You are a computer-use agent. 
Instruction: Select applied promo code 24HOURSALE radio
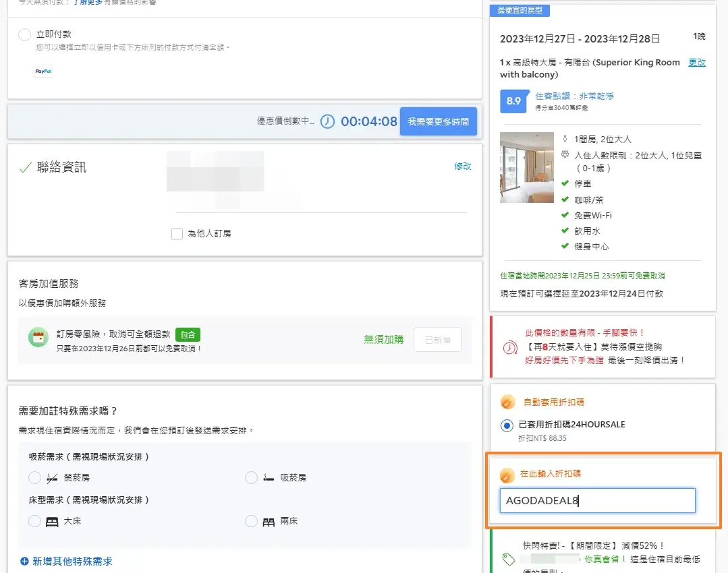(x=507, y=425)
